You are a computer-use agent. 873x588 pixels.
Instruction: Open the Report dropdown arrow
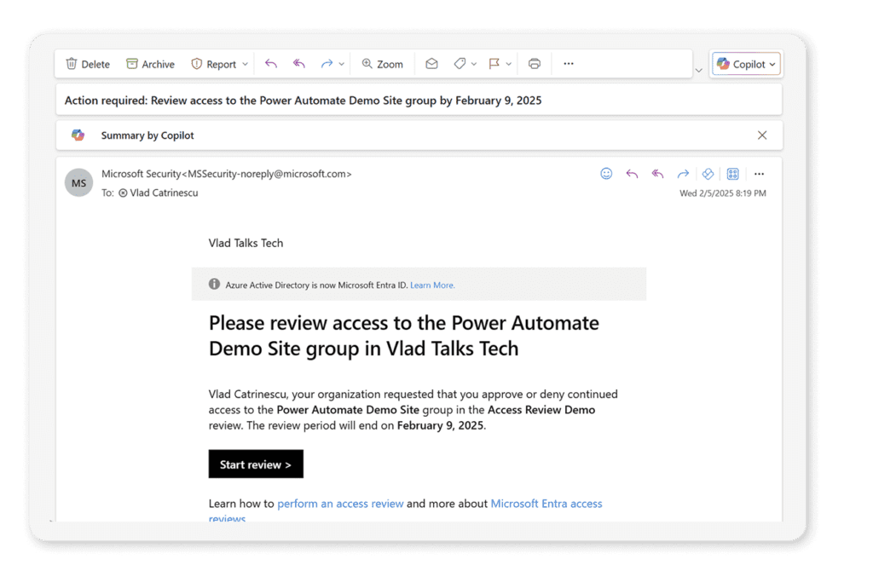pos(245,64)
